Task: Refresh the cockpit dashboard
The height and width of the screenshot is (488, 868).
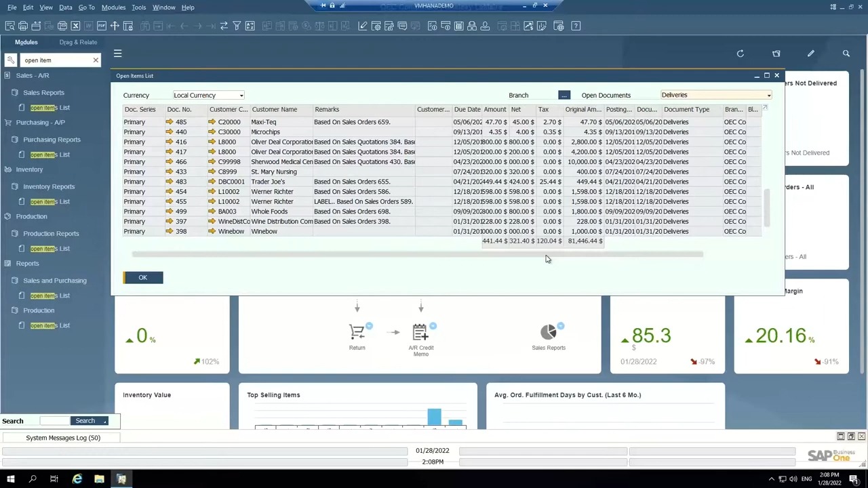Action: coord(741,54)
